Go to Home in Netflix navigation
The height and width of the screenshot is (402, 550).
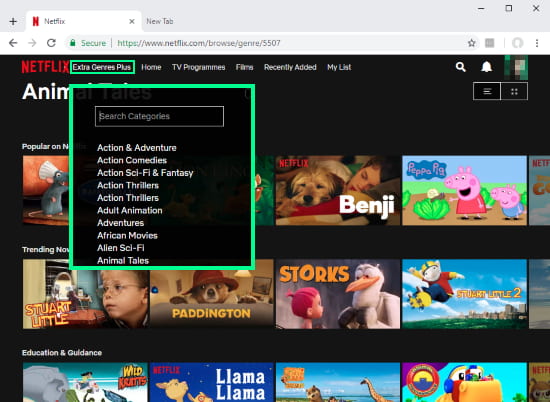151,67
